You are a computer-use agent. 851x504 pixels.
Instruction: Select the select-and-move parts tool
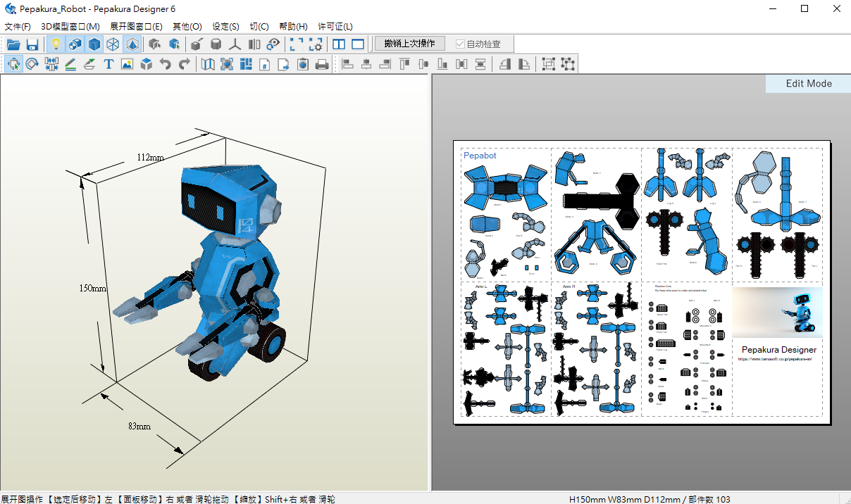coord(13,64)
